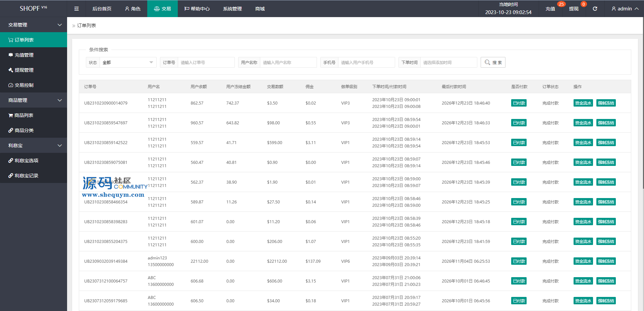This screenshot has width=644, height=311.
Task: Click the 订单号 column header
Action: [90, 87]
